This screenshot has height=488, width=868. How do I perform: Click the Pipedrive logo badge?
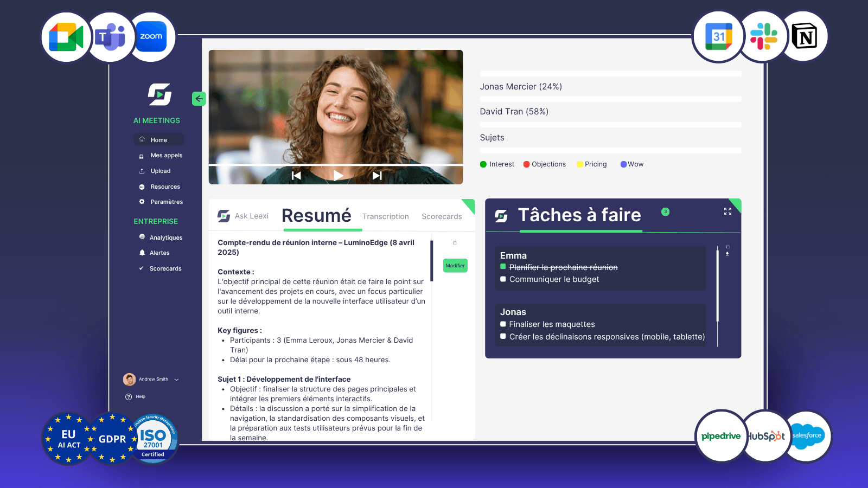click(x=721, y=436)
